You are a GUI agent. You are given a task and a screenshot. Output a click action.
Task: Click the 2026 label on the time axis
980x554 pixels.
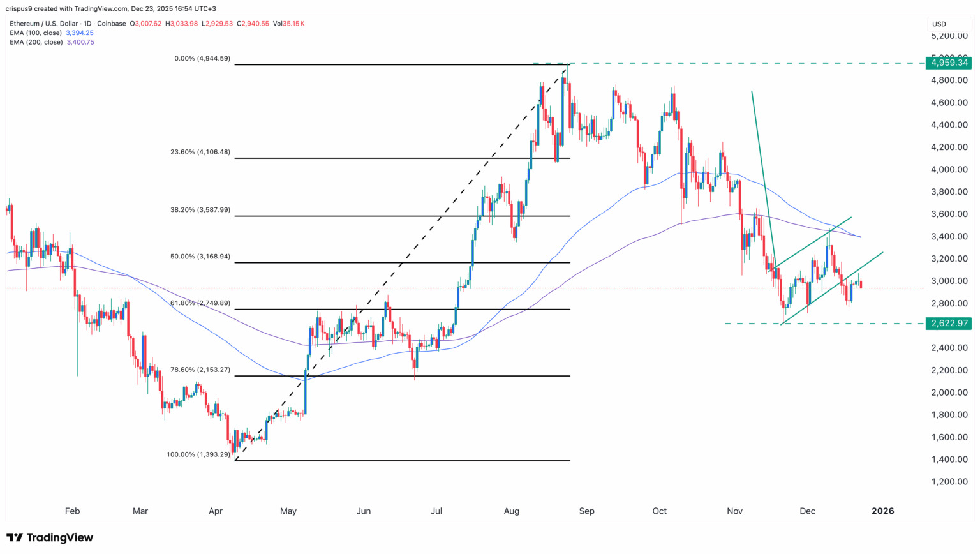click(883, 511)
